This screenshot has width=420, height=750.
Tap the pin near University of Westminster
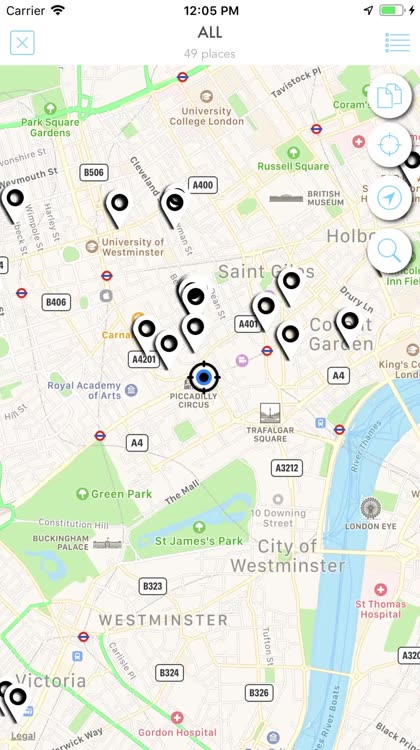click(x=119, y=209)
